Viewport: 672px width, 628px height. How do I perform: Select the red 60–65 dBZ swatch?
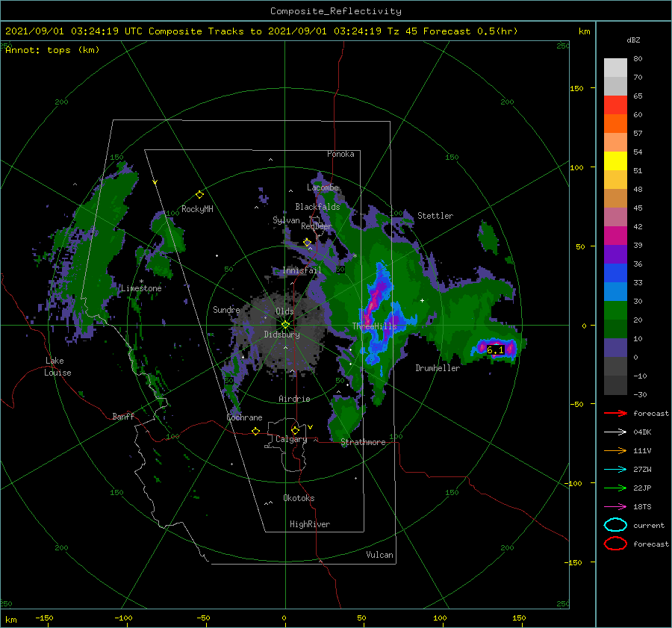[x=615, y=105]
